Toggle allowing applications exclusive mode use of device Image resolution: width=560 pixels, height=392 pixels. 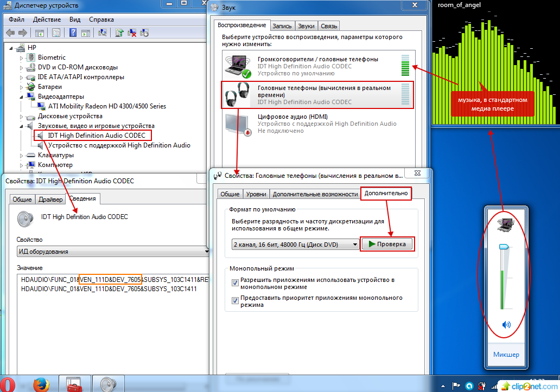click(235, 283)
